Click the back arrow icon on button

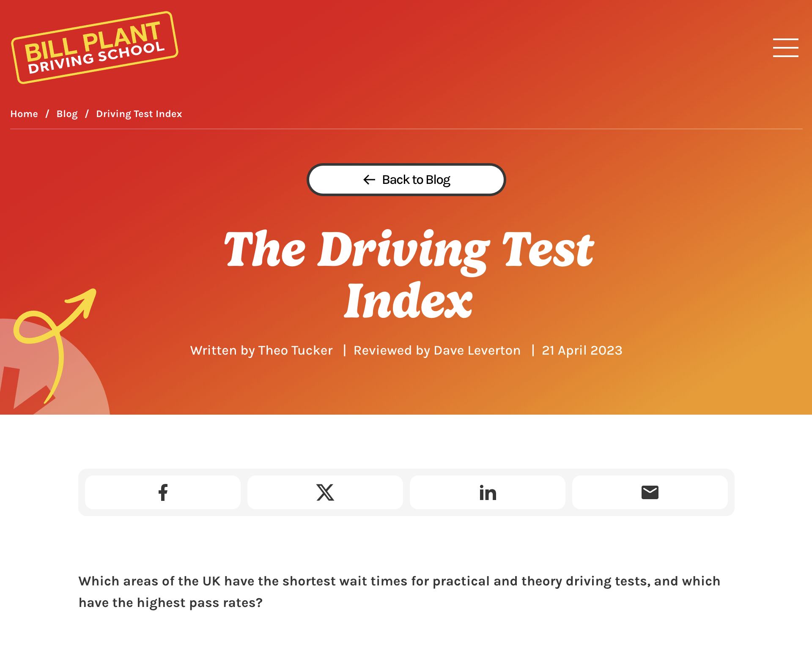(368, 179)
